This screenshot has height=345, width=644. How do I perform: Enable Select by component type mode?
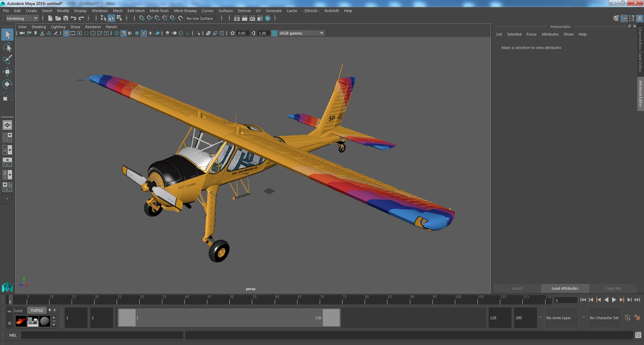pos(119,18)
